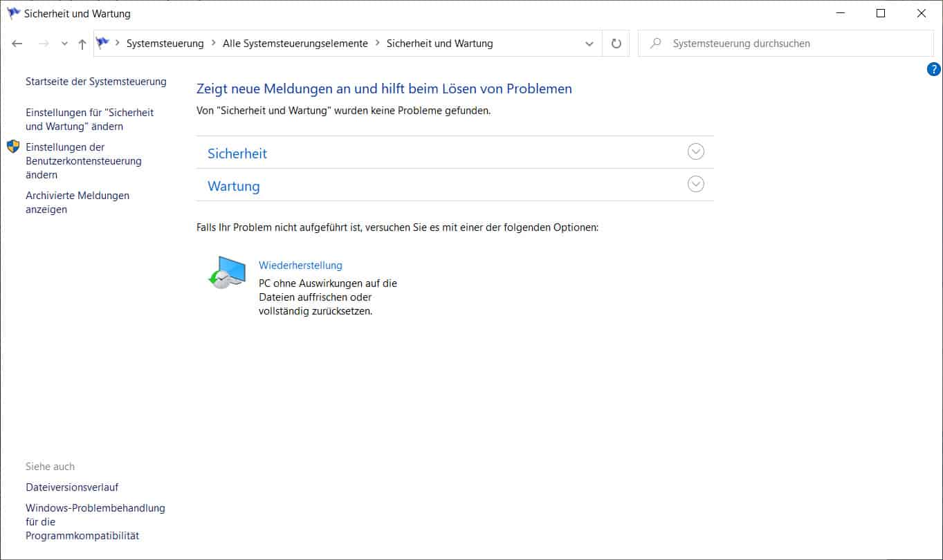Click the magnifier search icon

655,43
